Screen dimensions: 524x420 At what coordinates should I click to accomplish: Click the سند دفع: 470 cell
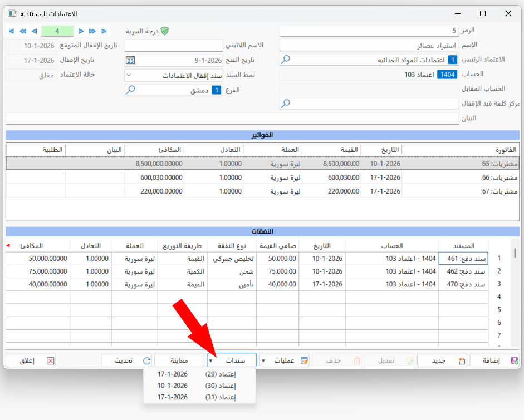click(x=463, y=284)
